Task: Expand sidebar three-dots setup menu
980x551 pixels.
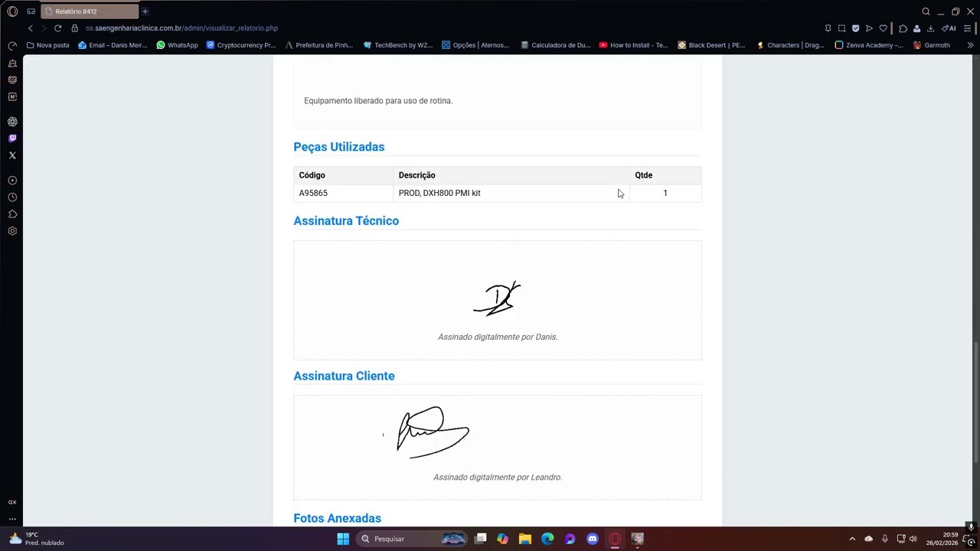Action: [x=12, y=519]
